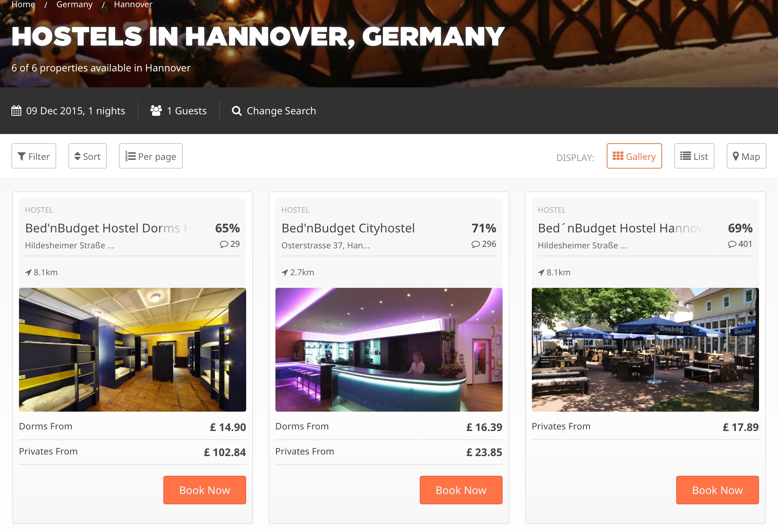Click the distance arrow icon beside 2.7km
Viewport: 778px width, 532px height.
click(285, 272)
